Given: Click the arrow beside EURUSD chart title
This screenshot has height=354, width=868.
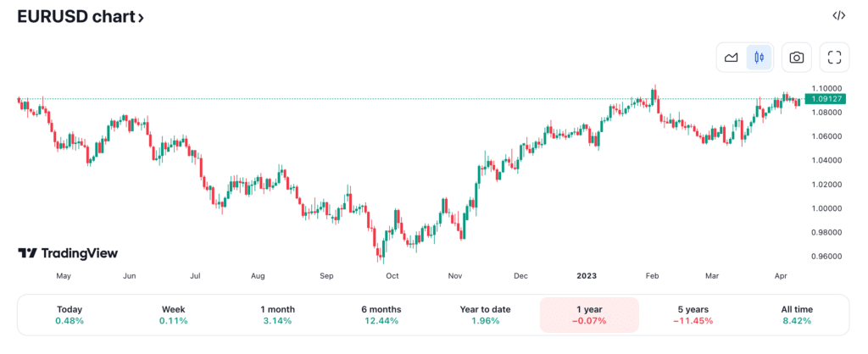Looking at the screenshot, I should [x=141, y=17].
